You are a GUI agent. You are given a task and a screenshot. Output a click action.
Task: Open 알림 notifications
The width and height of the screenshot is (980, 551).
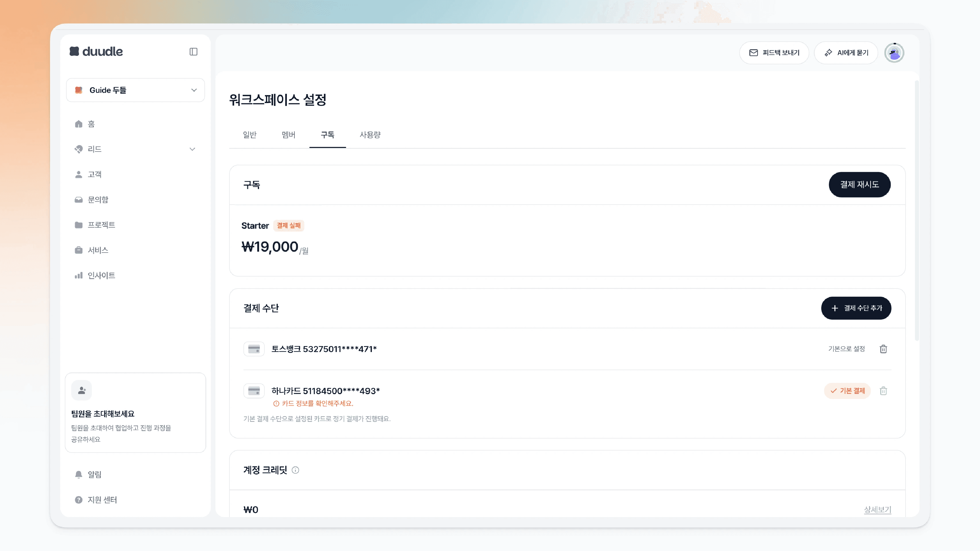(136, 474)
